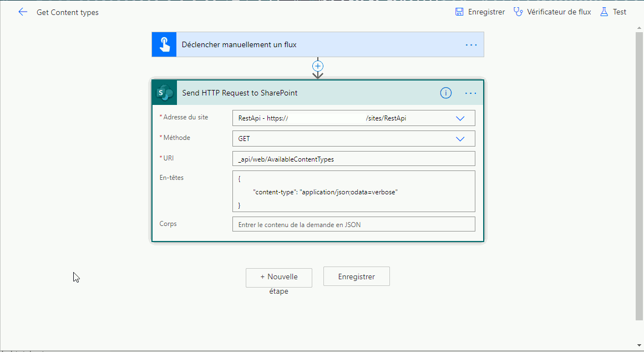644x352 pixels.
Task: Collapse the Send HTTP Request to SharePoint title
Action: click(240, 93)
